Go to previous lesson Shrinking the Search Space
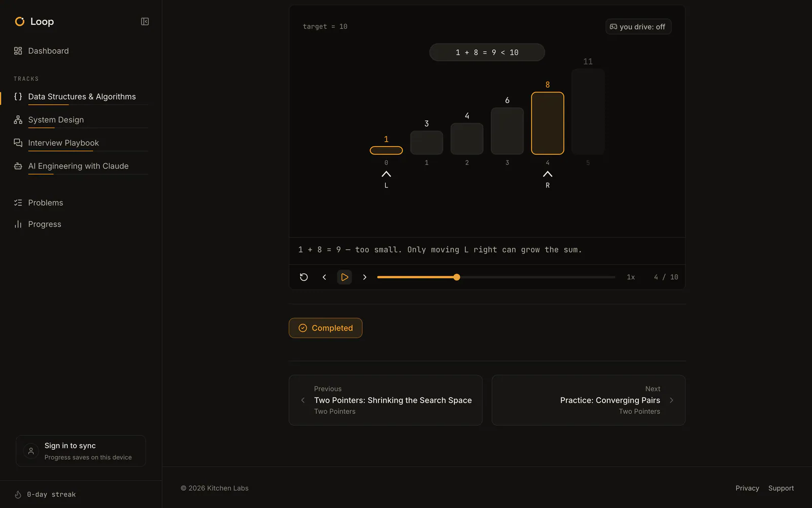 tap(386, 400)
